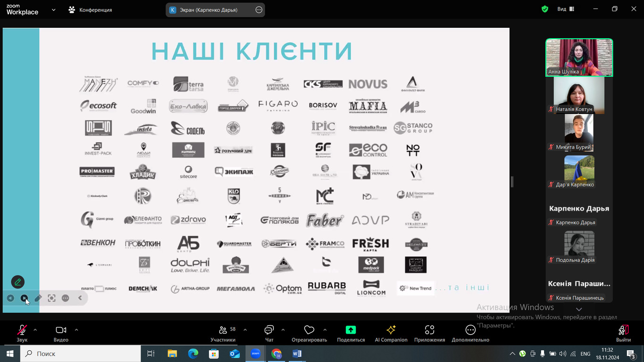The image size is (644, 362).
Task: Go to the previous slide arrow
Action: [10, 298]
